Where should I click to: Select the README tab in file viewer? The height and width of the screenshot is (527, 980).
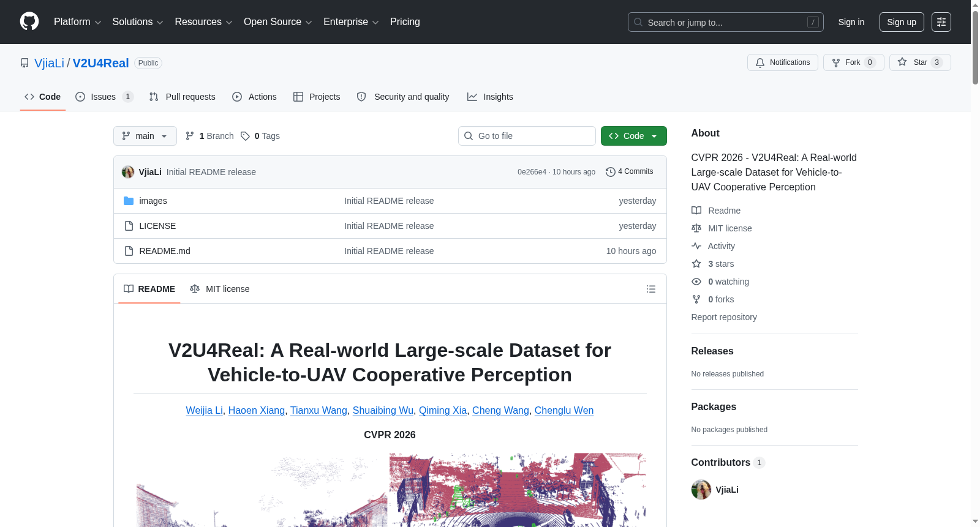[x=149, y=289]
